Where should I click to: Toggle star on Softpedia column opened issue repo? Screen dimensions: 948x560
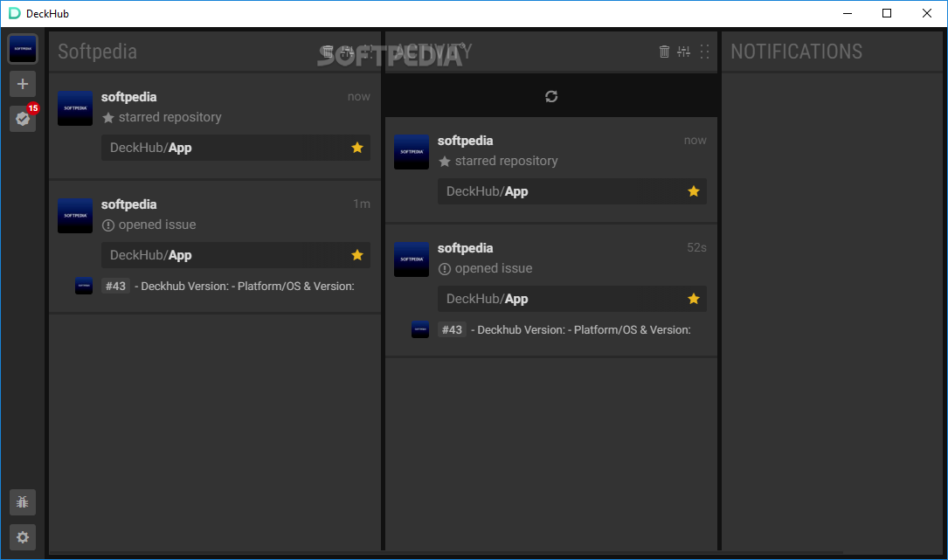tap(357, 255)
